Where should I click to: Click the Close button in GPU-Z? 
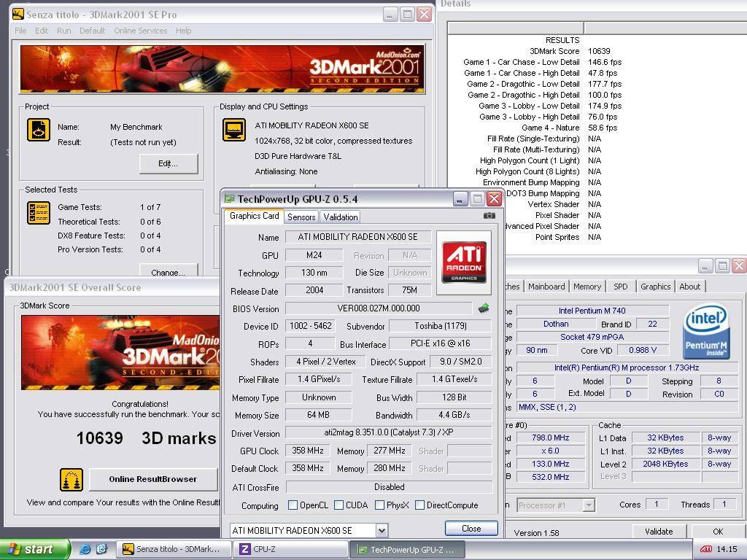tap(471, 528)
